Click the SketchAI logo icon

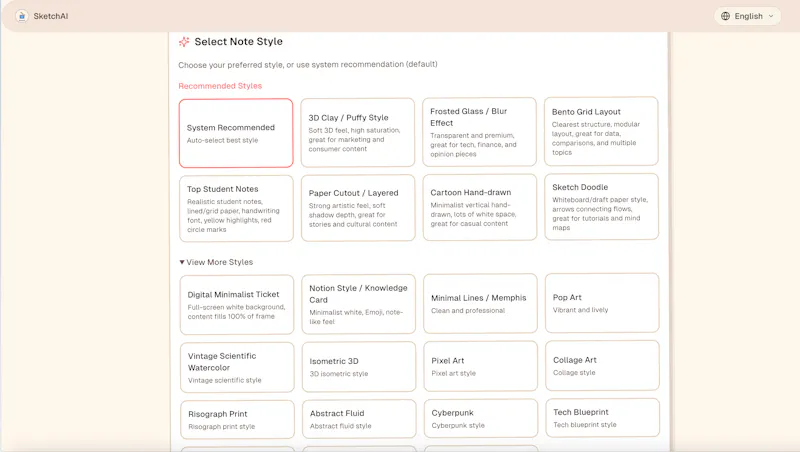[x=21, y=16]
